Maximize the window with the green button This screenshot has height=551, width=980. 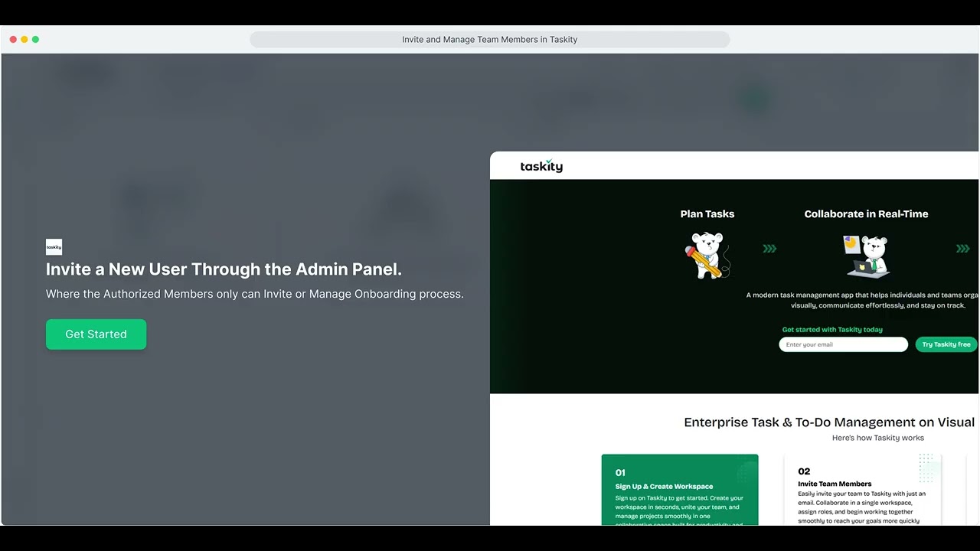coord(35,39)
